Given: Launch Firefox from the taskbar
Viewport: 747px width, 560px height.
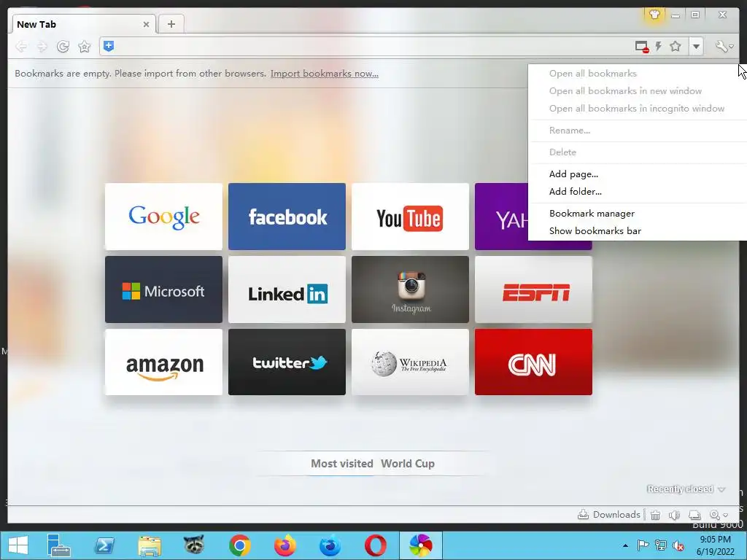Looking at the screenshot, I should [x=285, y=545].
